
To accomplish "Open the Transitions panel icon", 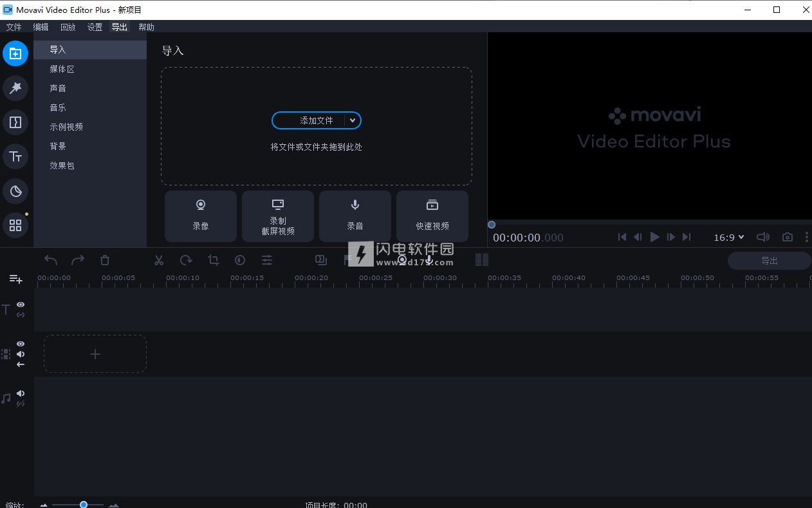I will click(15, 122).
